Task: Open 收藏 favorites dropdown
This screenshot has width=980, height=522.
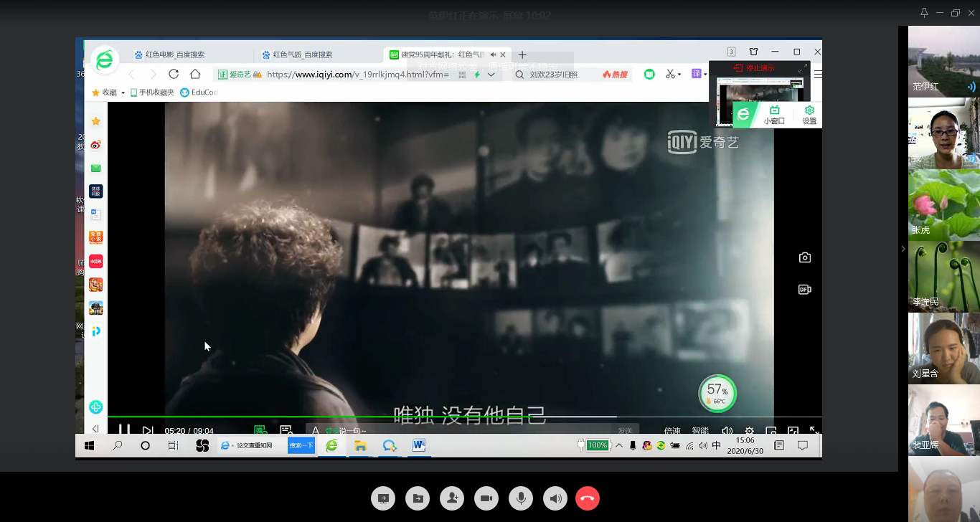Action: coord(108,92)
